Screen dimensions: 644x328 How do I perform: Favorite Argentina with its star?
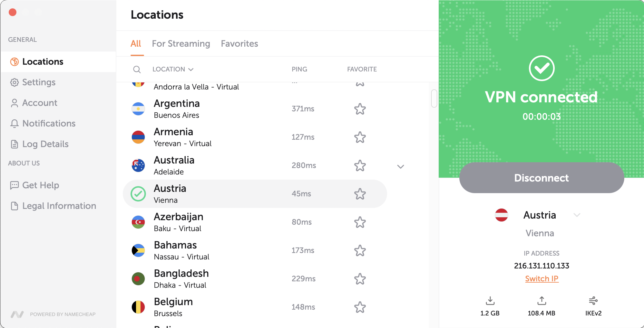360,109
